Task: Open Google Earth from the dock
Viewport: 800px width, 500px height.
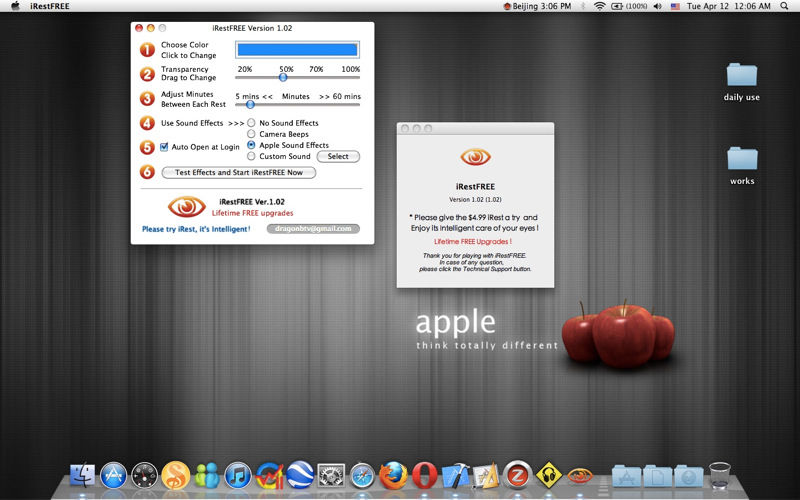Action: (300, 476)
